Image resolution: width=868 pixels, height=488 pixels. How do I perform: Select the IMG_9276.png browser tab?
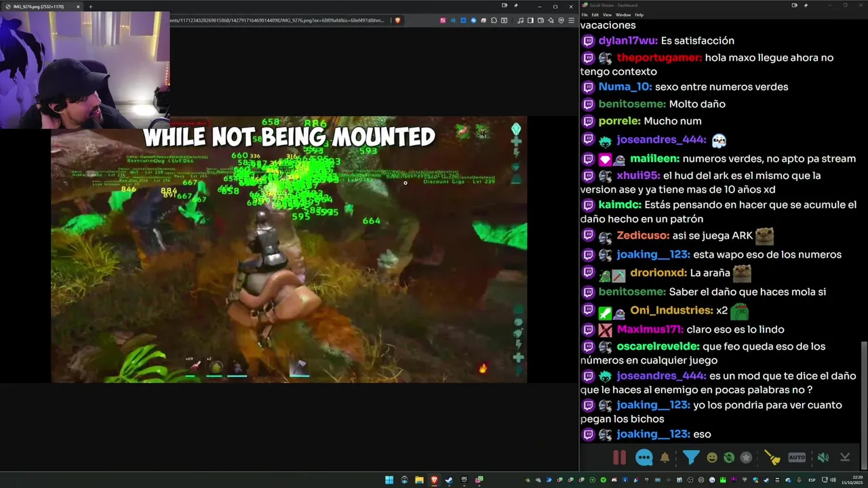click(x=42, y=6)
